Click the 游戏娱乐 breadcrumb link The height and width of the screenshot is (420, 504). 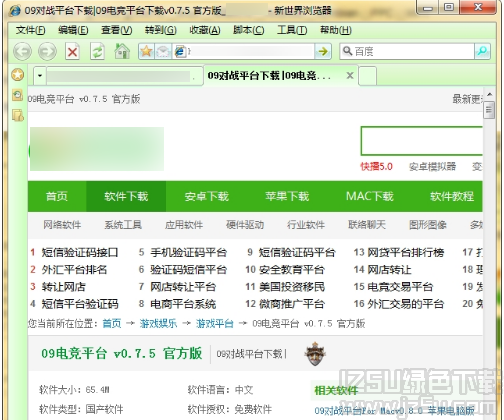pos(158,323)
